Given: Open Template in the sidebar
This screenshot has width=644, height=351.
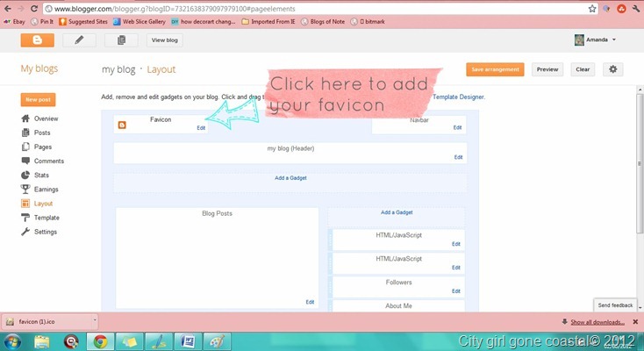Looking at the screenshot, I should (47, 218).
